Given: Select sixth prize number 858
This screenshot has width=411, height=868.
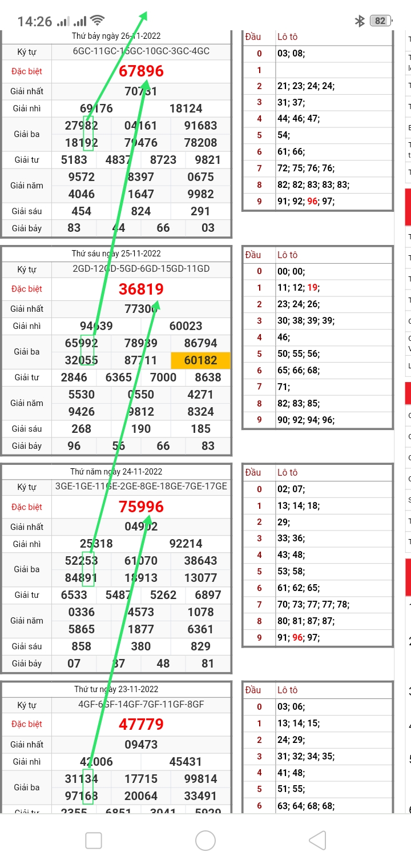Looking at the screenshot, I should (x=82, y=646).
